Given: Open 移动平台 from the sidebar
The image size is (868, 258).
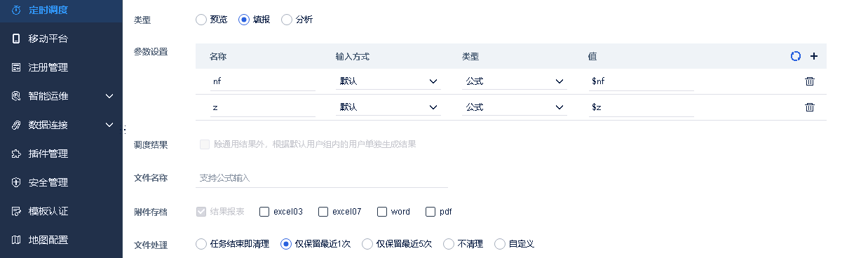Looking at the screenshot, I should coord(61,39).
